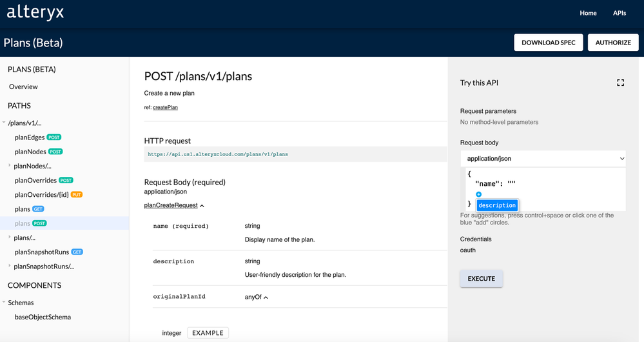Click the "originalPlanId" property name

click(x=179, y=296)
